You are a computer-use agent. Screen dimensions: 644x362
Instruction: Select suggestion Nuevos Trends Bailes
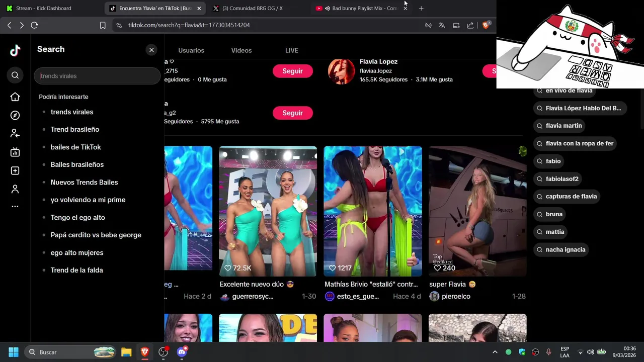(84, 183)
